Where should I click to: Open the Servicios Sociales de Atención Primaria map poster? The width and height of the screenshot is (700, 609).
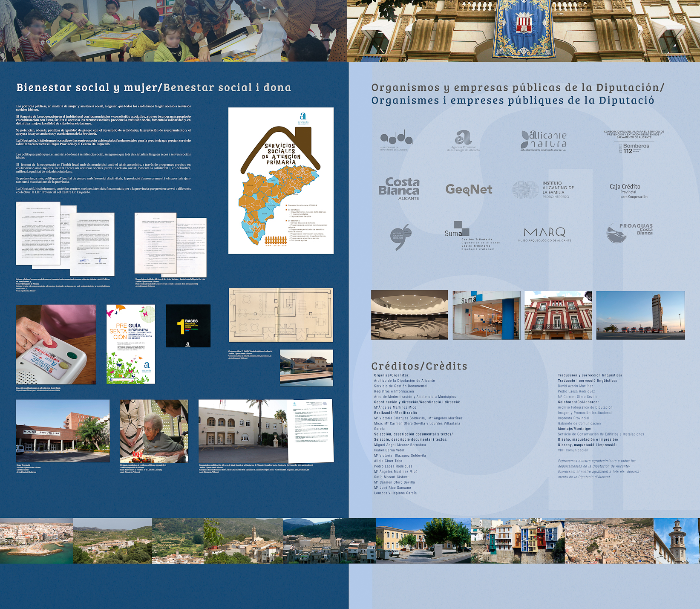coord(281,180)
